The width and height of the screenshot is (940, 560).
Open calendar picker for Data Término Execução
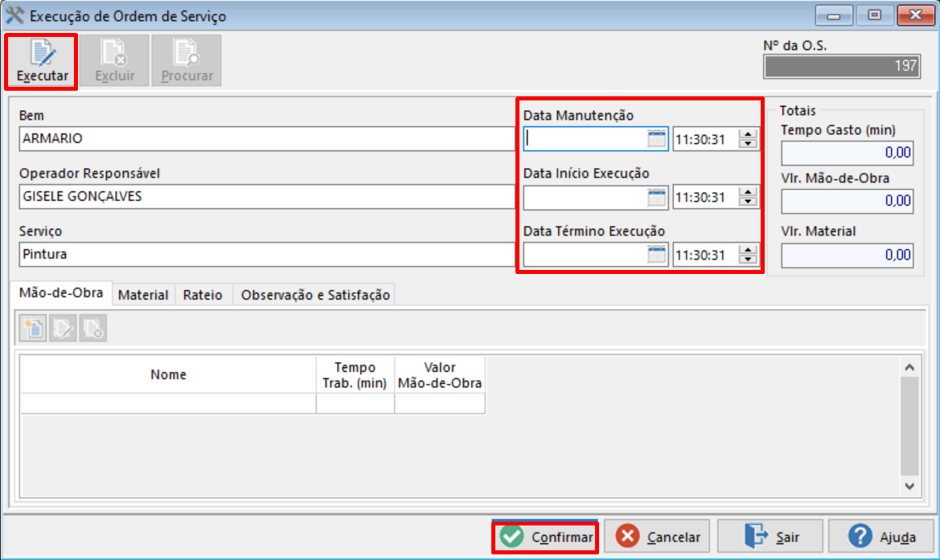point(656,255)
